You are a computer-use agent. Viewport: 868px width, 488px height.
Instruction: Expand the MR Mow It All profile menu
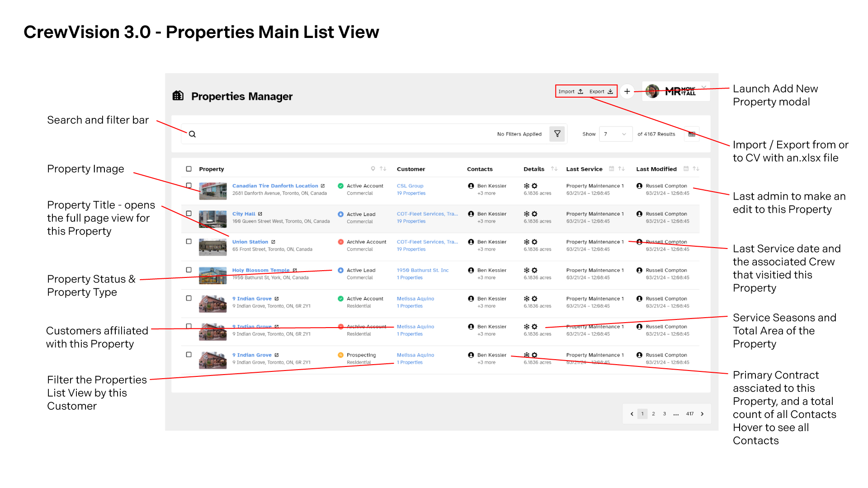pyautogui.click(x=704, y=87)
